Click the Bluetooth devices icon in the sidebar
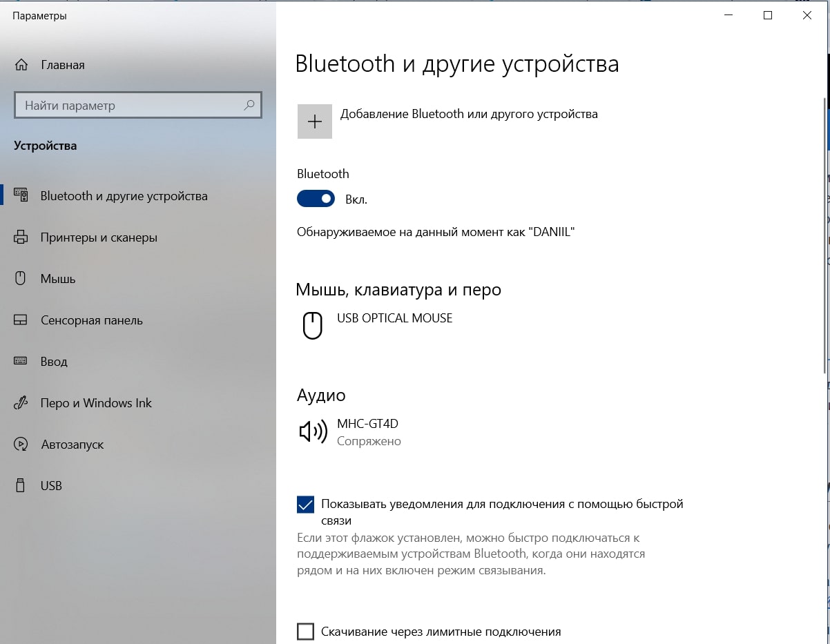Viewport: 830px width, 644px height. coord(21,196)
